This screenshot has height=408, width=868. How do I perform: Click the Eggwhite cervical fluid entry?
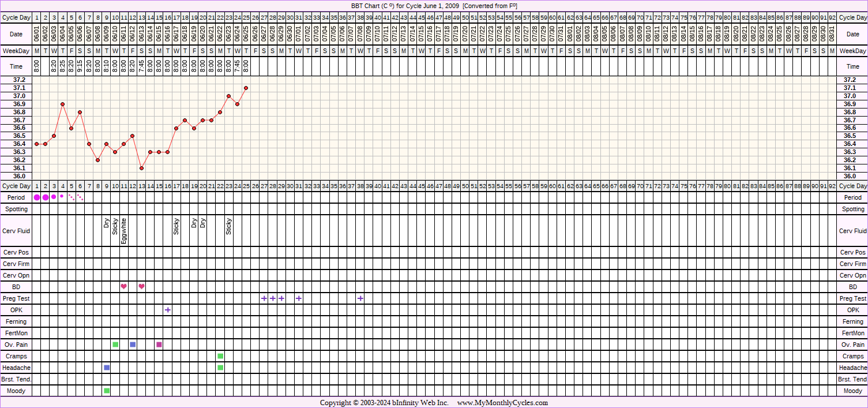[x=124, y=231]
